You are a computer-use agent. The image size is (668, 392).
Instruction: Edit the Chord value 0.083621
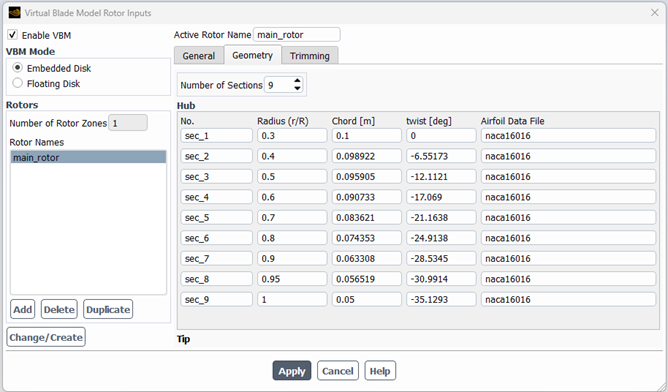pyautogui.click(x=366, y=217)
